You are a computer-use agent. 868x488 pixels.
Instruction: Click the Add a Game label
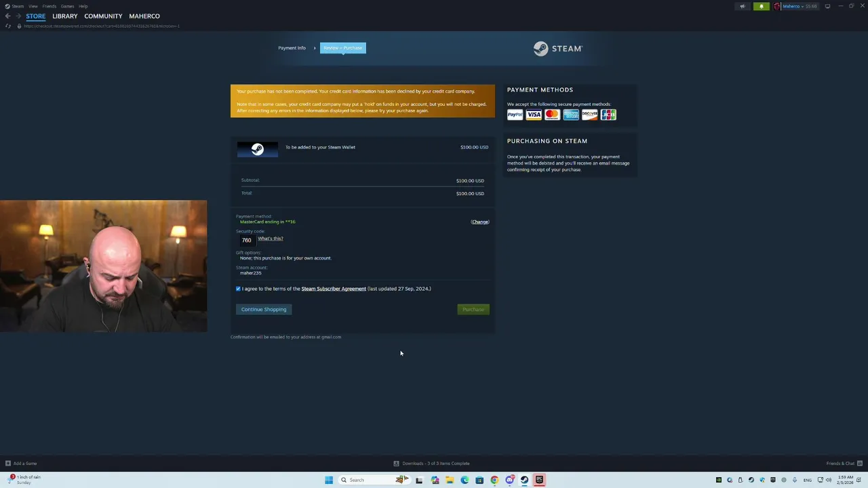(x=25, y=464)
